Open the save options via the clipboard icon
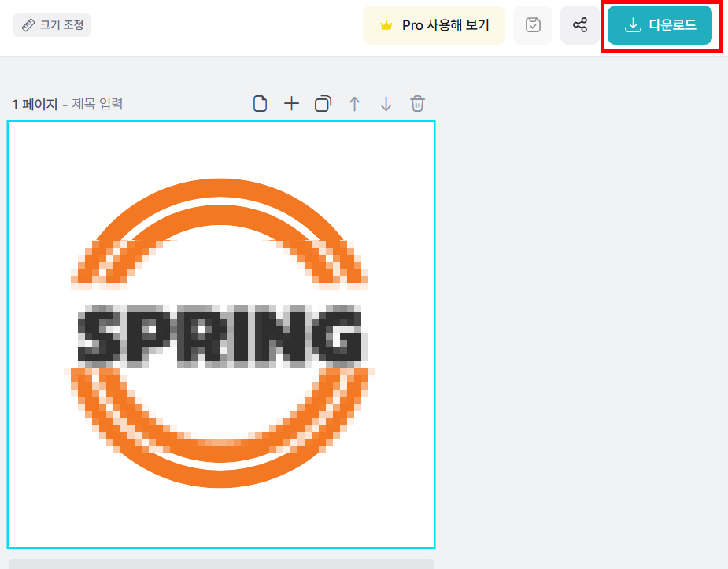This screenshot has width=728, height=569. pyautogui.click(x=533, y=24)
